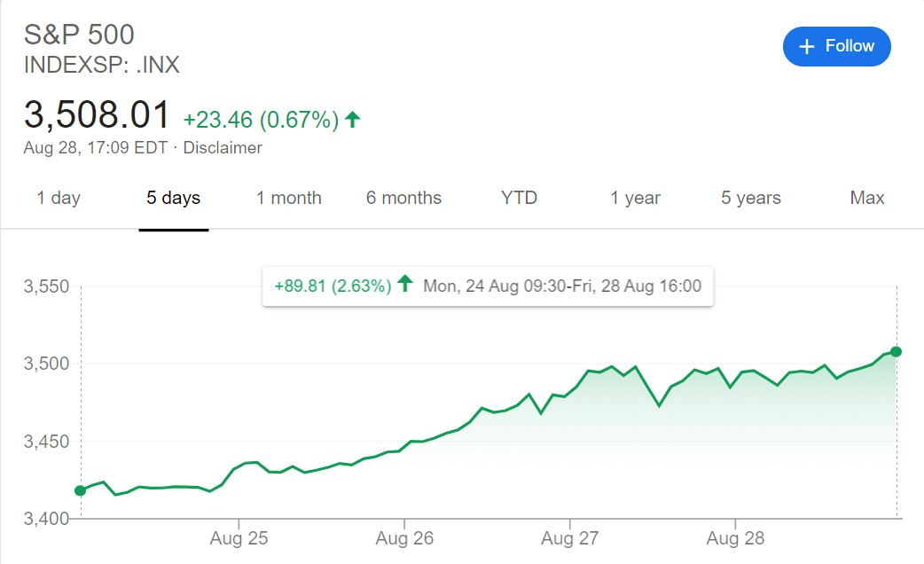Viewport: 924px width, 564px height.
Task: Switch to the YTD chart view
Action: click(519, 198)
